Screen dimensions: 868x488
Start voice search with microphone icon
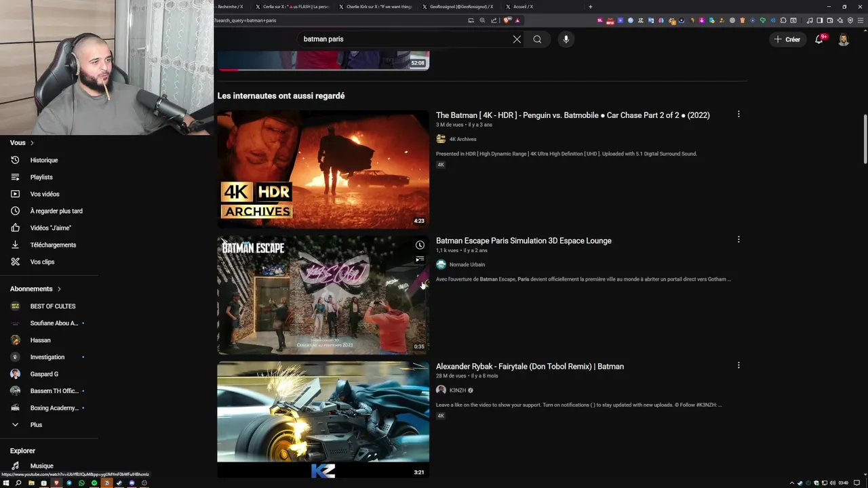566,39
